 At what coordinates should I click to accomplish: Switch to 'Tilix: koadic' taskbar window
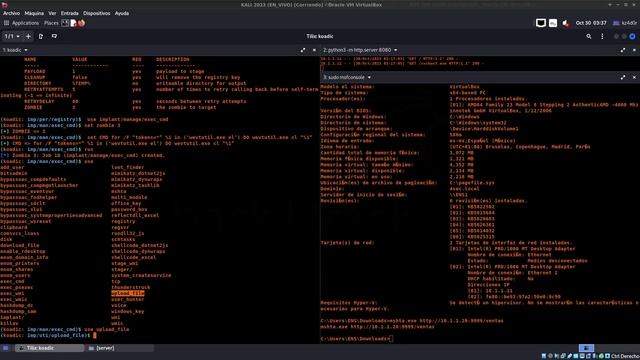[x=49, y=348]
